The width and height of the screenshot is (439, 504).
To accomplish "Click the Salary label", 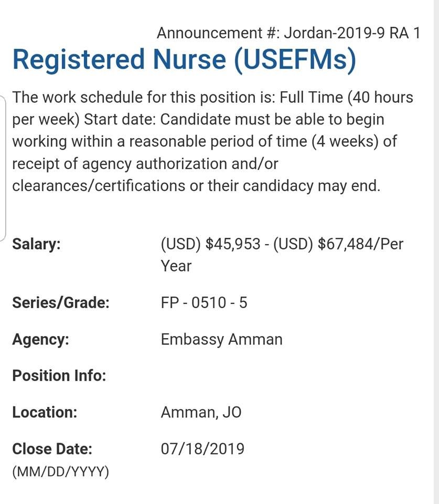I will point(36,244).
